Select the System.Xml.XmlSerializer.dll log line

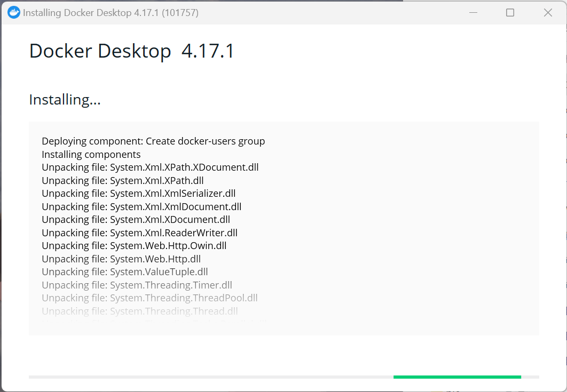pyautogui.click(x=138, y=193)
